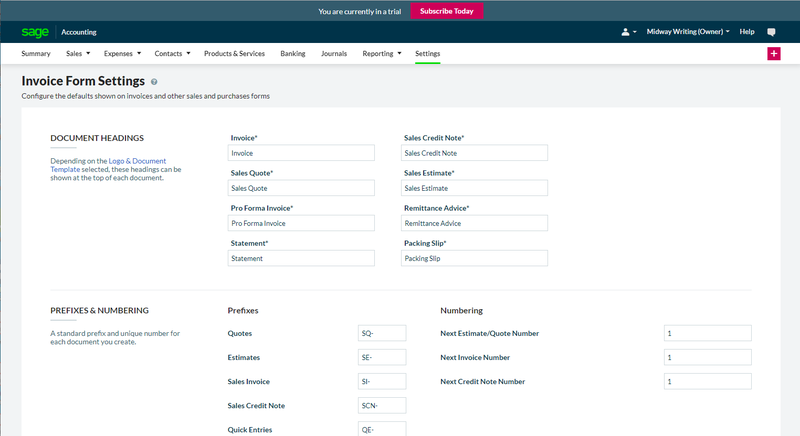
Task: Select the Next Invoice Number field
Action: pos(708,357)
